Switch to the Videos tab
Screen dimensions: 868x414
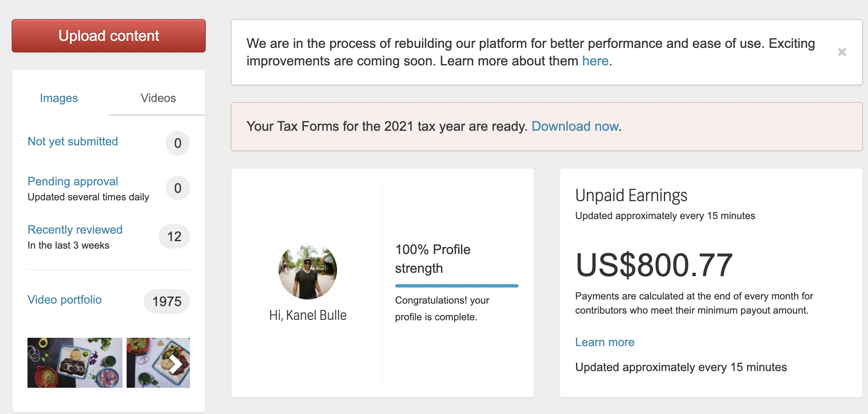tap(158, 98)
